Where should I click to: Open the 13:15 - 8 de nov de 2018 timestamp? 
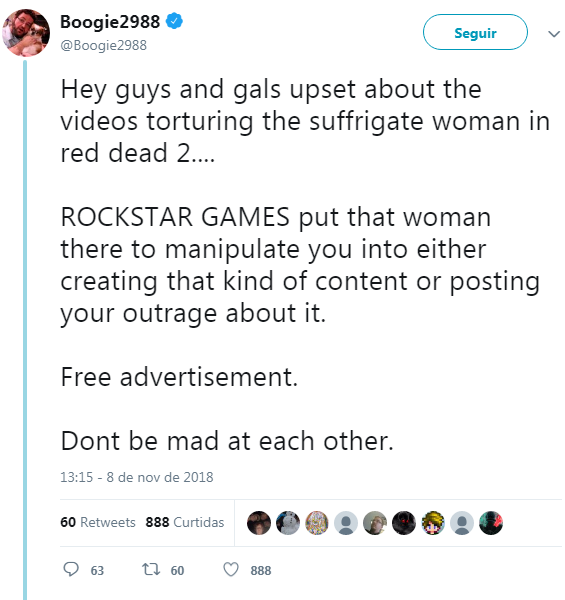tap(137, 477)
